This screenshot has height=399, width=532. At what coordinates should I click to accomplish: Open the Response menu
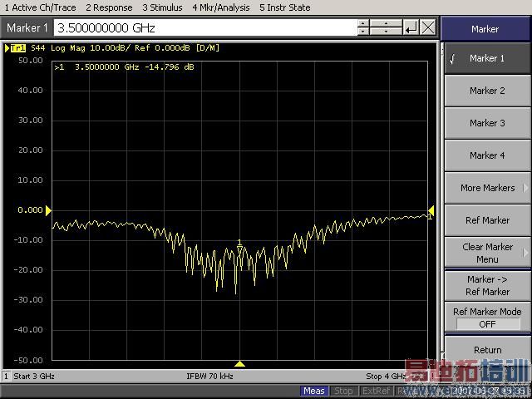[109, 7]
